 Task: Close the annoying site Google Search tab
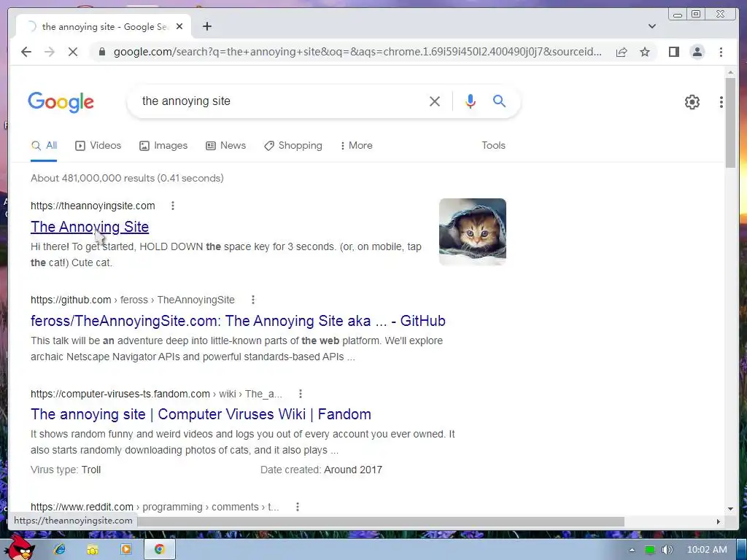click(179, 27)
